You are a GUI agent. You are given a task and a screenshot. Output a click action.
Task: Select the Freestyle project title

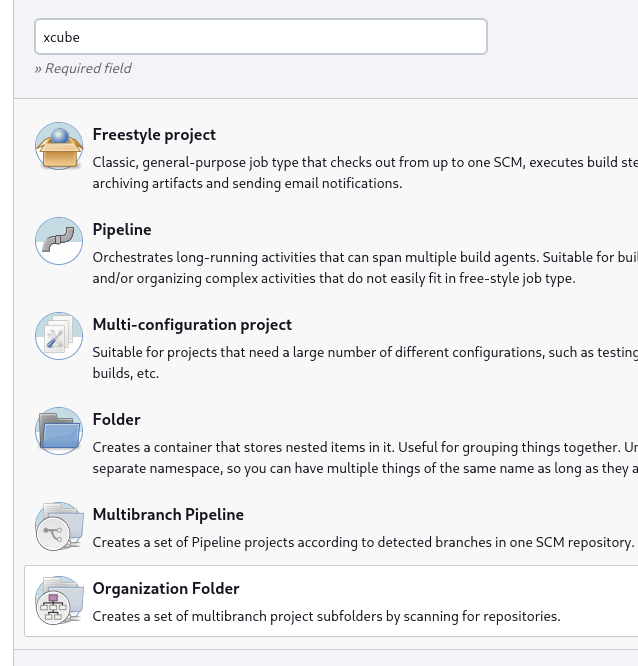click(x=154, y=135)
